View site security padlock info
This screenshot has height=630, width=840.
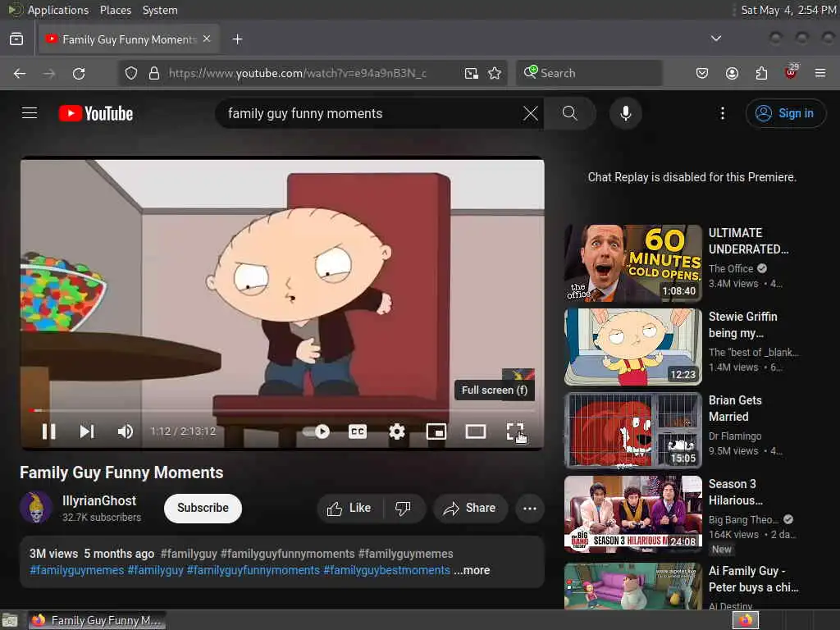153,73
